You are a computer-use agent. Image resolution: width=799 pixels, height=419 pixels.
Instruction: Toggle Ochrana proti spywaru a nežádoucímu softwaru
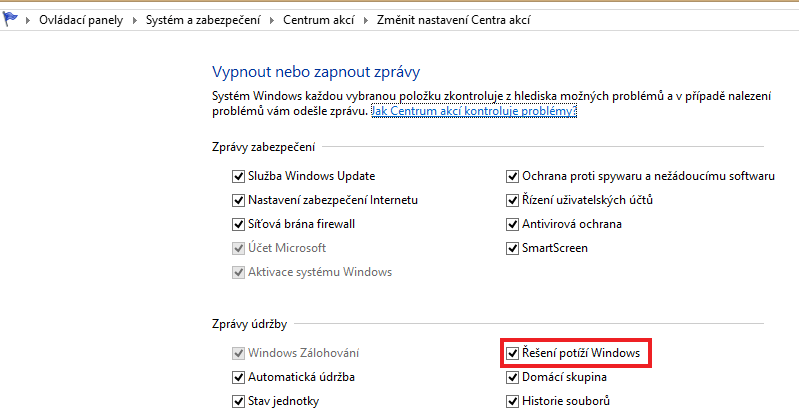[513, 176]
